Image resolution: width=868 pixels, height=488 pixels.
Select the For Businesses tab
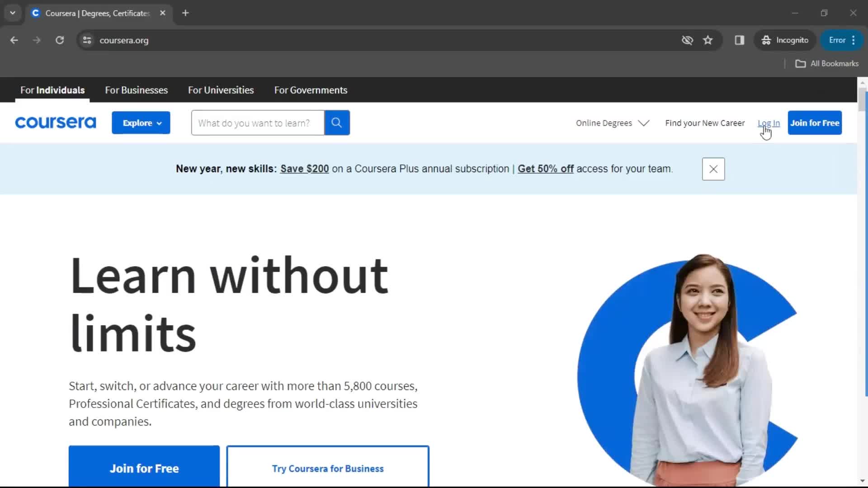point(137,90)
